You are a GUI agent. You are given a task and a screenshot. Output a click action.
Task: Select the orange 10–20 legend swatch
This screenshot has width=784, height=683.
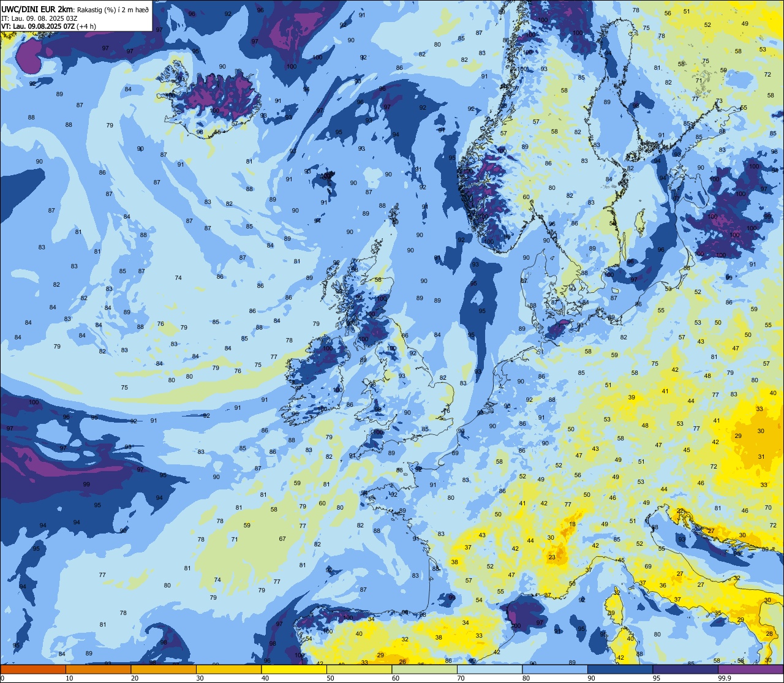[x=98, y=669]
